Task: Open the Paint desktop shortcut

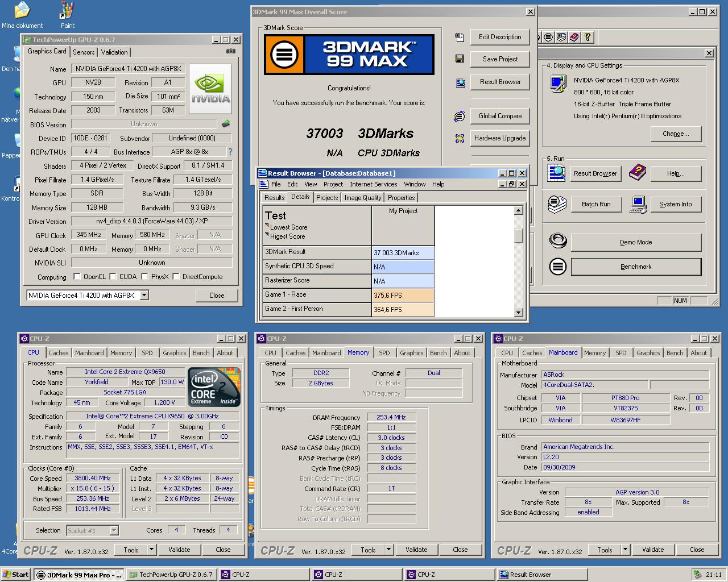Action: click(67, 15)
